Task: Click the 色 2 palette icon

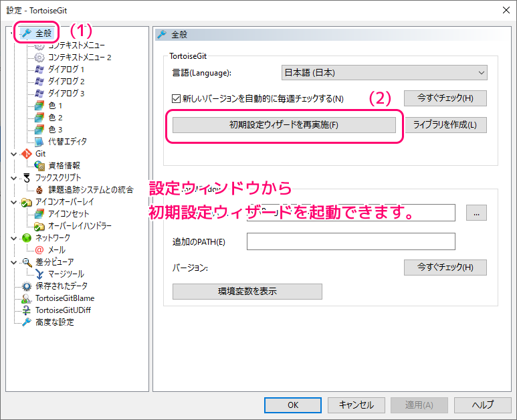Action: [x=39, y=118]
